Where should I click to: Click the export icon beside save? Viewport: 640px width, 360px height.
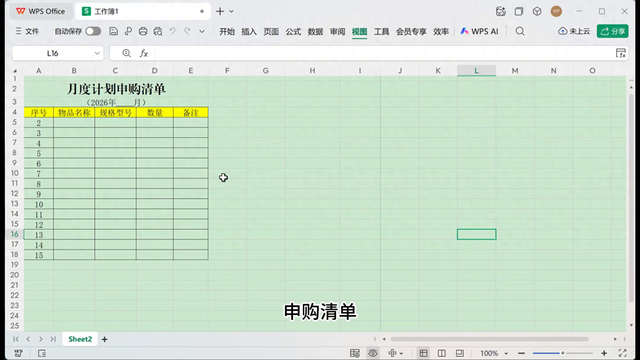(128, 31)
